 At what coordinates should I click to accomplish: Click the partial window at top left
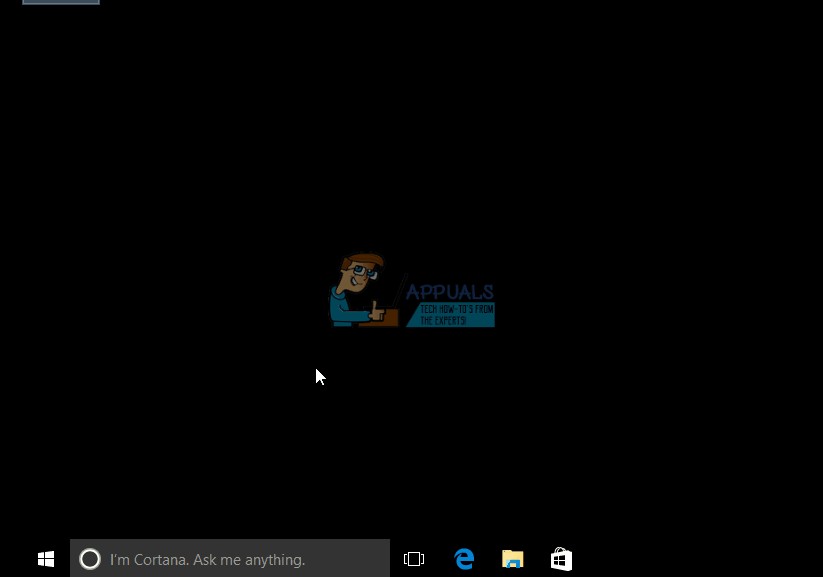click(x=60, y=2)
